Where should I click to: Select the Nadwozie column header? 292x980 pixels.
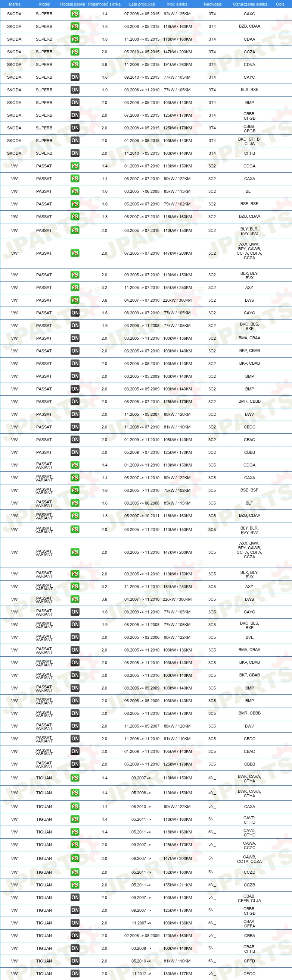tap(212, 4)
